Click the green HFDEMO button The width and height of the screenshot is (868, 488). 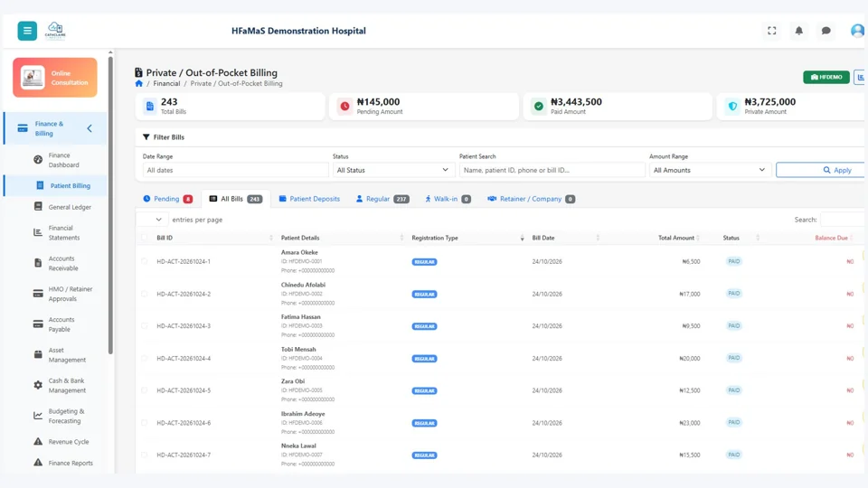pyautogui.click(x=826, y=78)
